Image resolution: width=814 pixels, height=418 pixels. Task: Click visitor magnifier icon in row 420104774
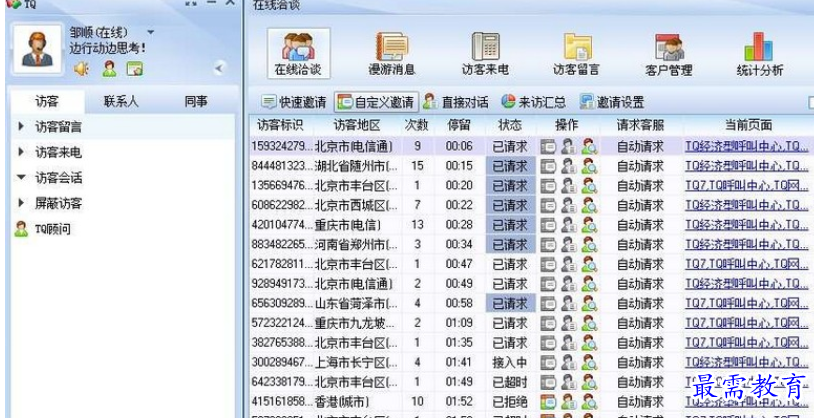[589, 225]
